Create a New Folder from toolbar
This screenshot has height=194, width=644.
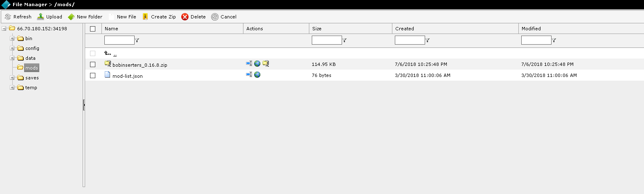point(85,17)
